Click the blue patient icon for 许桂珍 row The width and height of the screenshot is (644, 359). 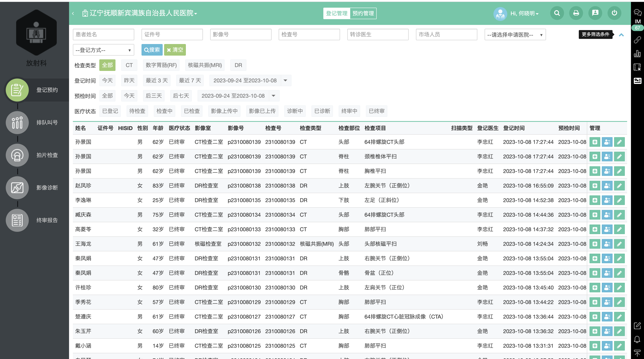607,288
